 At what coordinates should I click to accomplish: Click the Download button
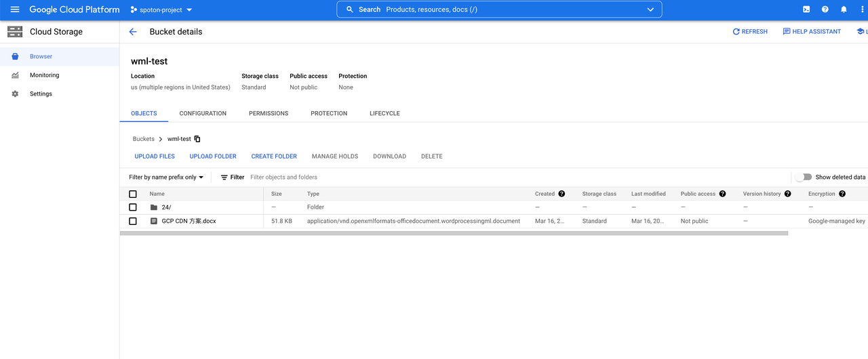[x=389, y=156]
